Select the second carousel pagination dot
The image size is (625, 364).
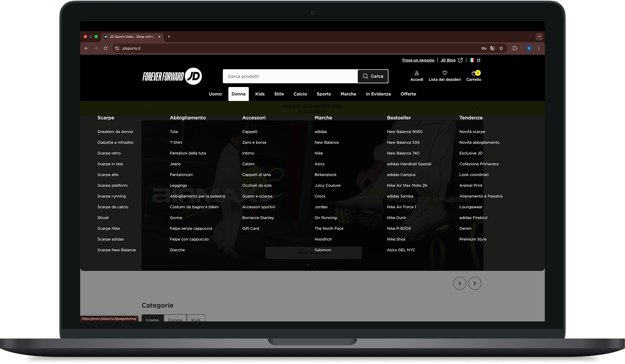[x=312, y=265]
